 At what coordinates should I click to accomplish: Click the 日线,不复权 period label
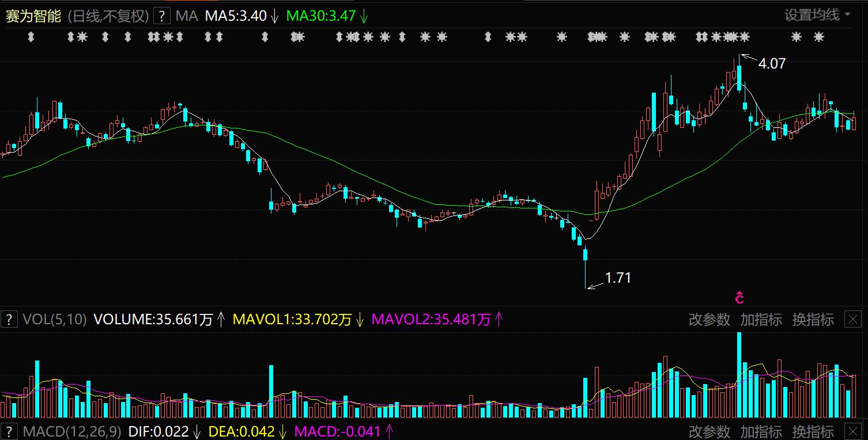coord(108,16)
